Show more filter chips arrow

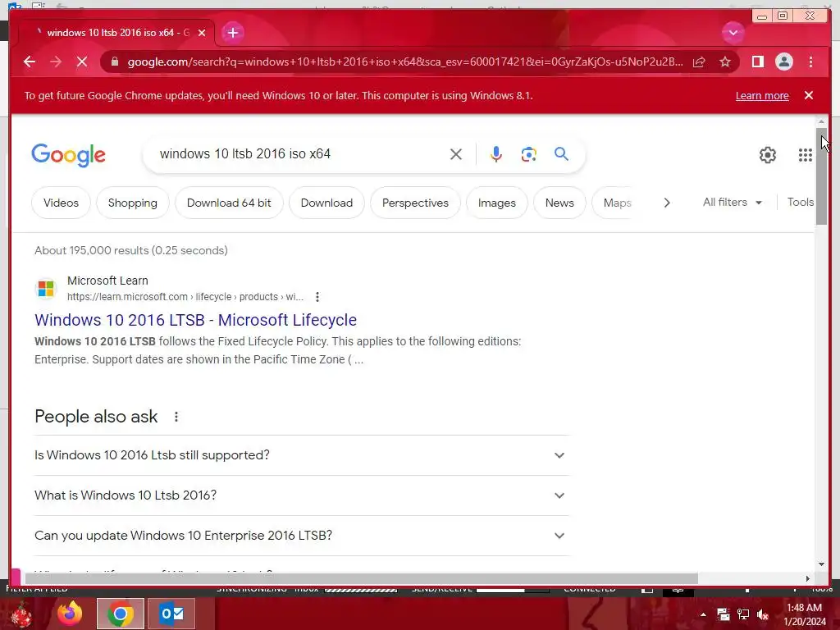667,203
